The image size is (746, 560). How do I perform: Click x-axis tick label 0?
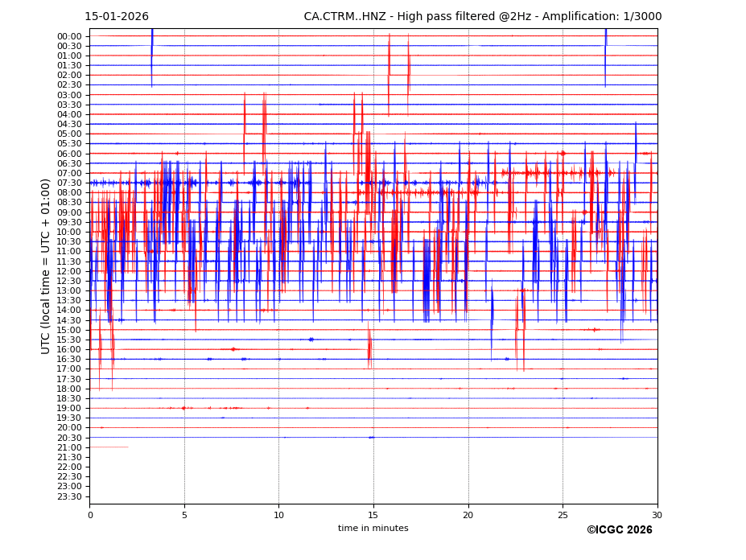click(90, 515)
